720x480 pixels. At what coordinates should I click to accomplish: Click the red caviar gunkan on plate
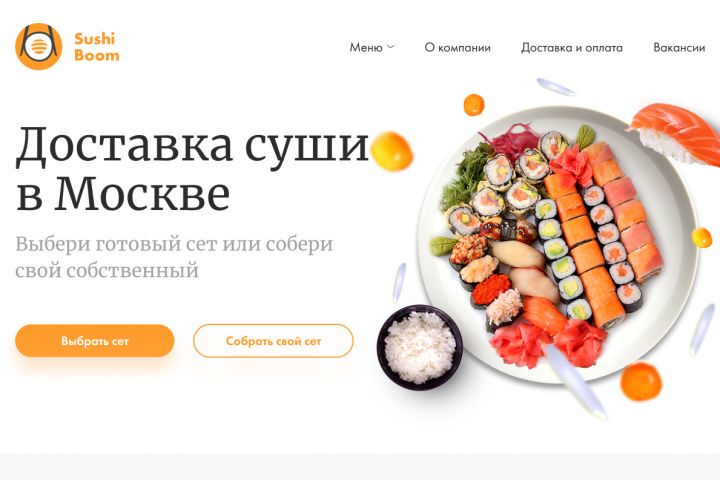click(x=491, y=289)
